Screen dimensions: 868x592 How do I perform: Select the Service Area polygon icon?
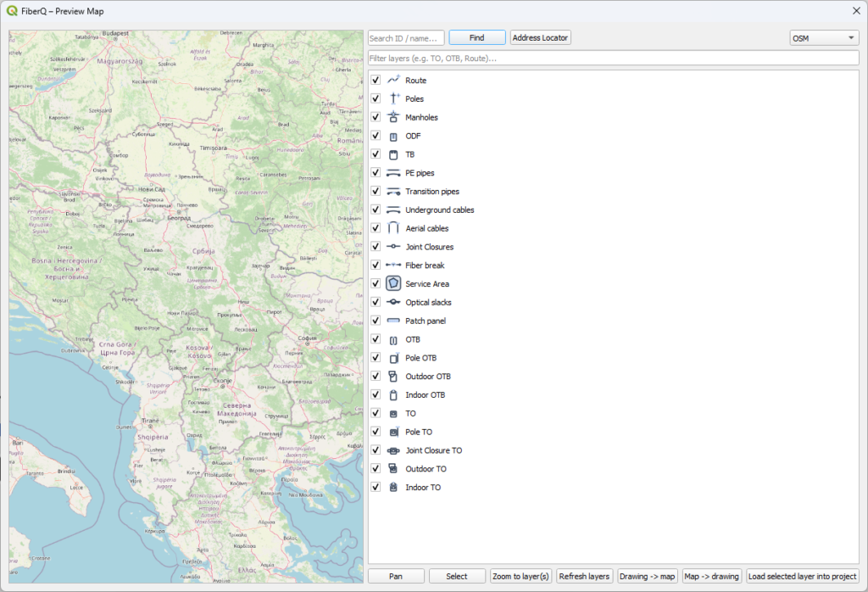pyautogui.click(x=393, y=284)
